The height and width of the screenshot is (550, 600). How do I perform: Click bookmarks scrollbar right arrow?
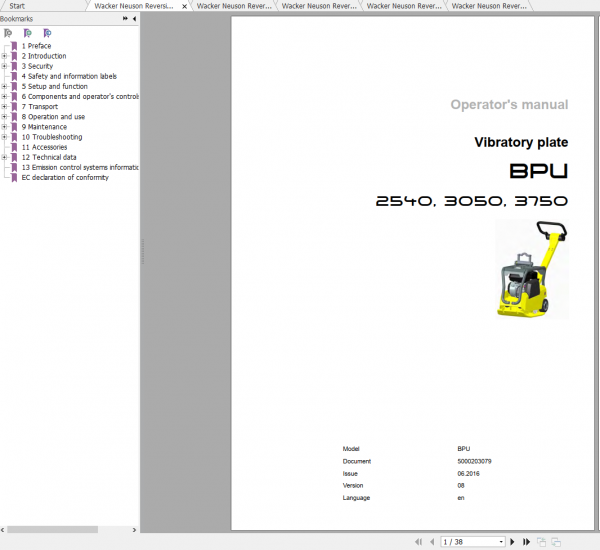click(x=134, y=530)
